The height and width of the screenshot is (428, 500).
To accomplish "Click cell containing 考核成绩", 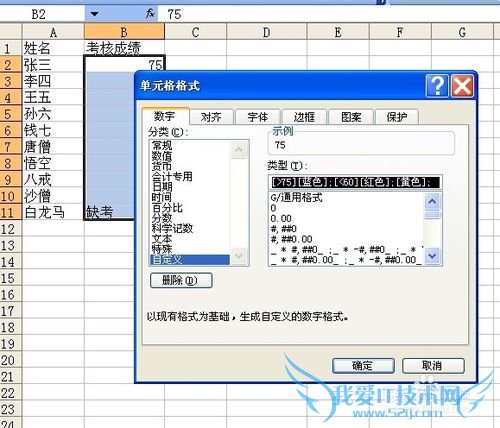I will coord(124,48).
